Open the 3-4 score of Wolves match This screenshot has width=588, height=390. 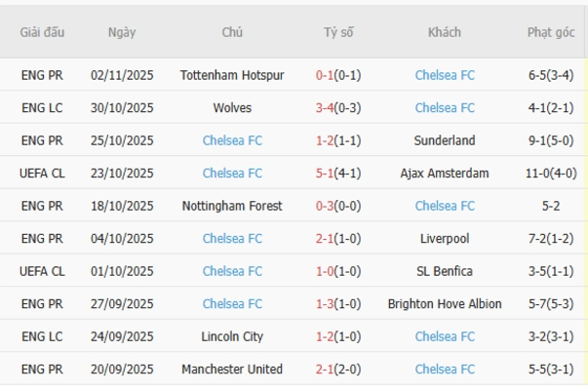pyautogui.click(x=326, y=108)
